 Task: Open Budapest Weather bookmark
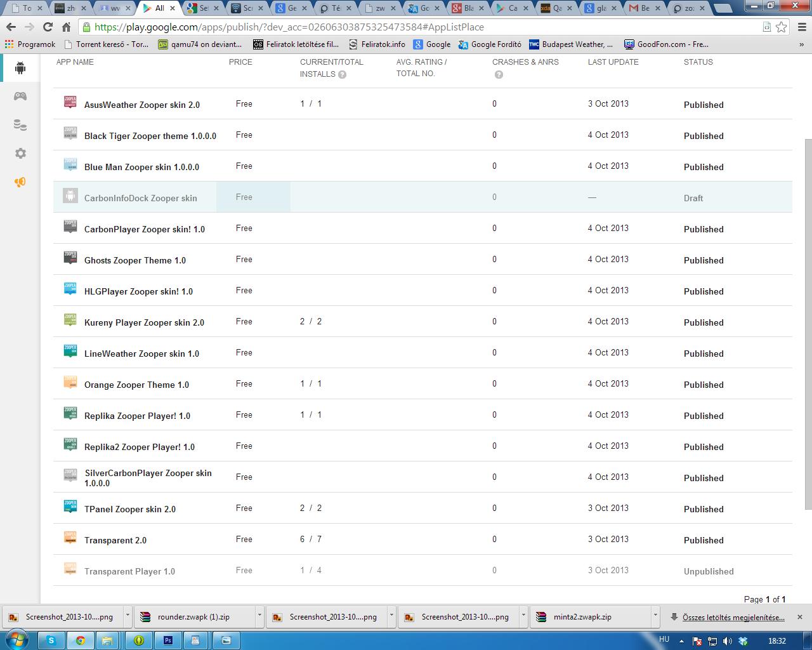tap(571, 44)
